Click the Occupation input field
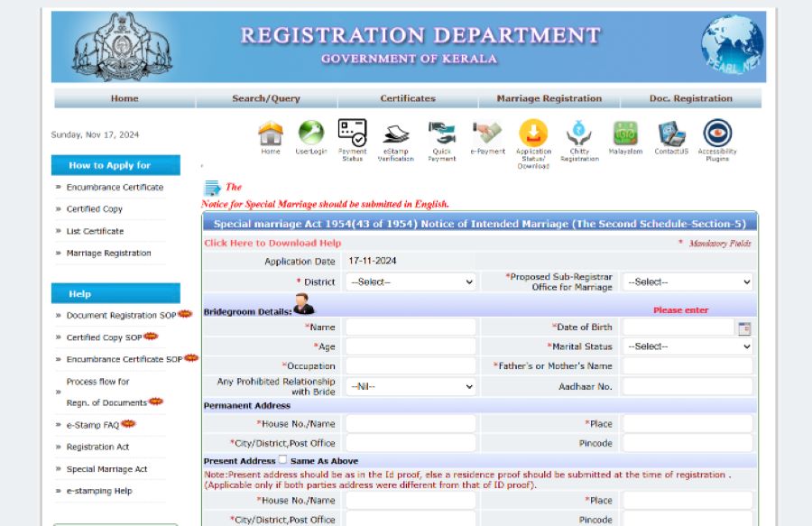This screenshot has height=526, width=812. (x=411, y=366)
